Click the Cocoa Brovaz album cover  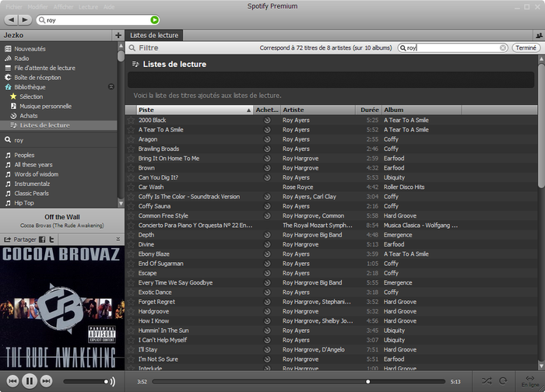tap(62, 308)
